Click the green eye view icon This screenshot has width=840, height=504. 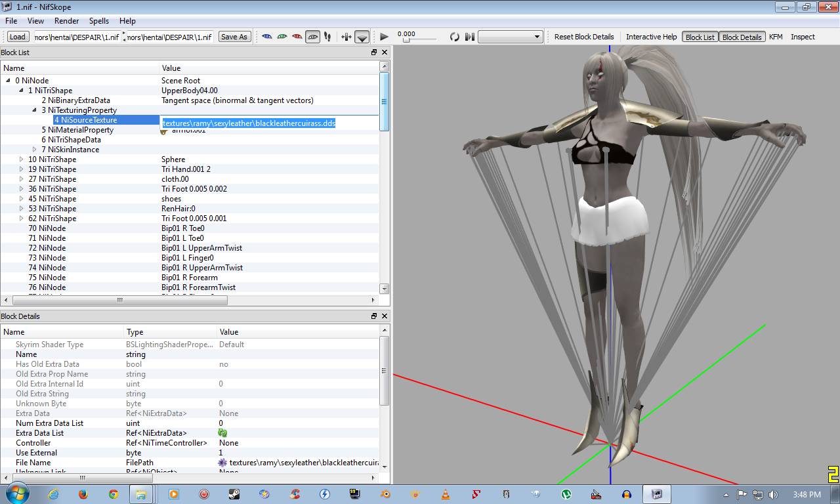point(282,37)
